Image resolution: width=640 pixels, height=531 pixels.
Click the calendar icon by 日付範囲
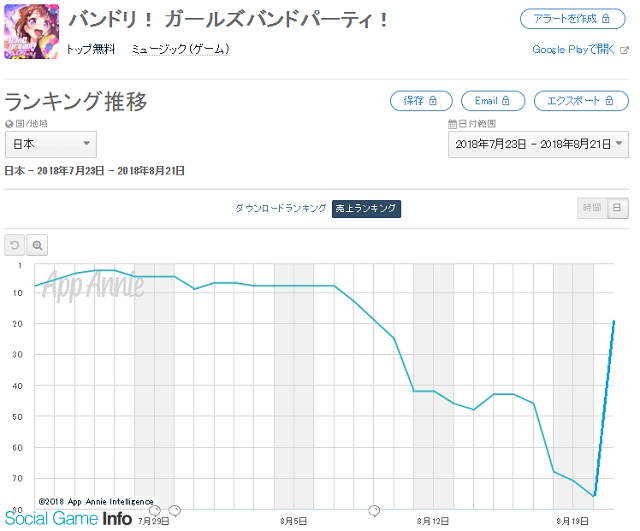click(x=452, y=124)
